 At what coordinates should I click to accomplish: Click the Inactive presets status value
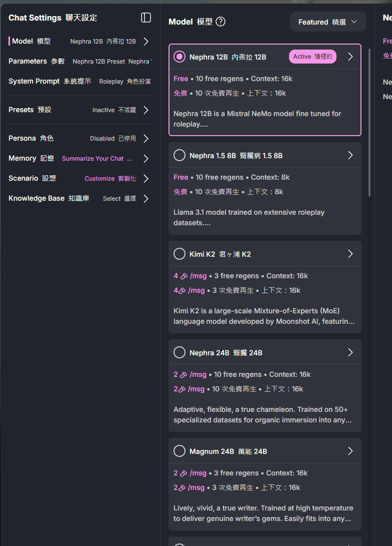pos(114,110)
